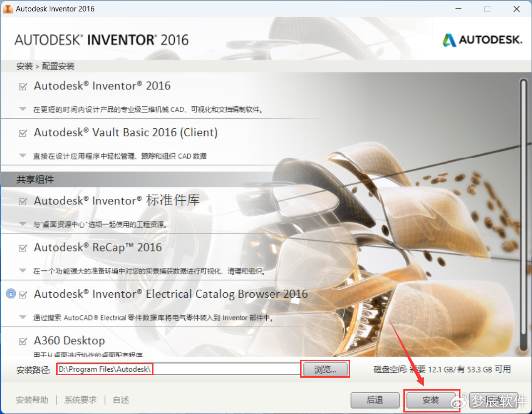The height and width of the screenshot is (414, 532).
Task: Expand the Autodesk Inventor 2016 description arrow
Action: (x=23, y=109)
